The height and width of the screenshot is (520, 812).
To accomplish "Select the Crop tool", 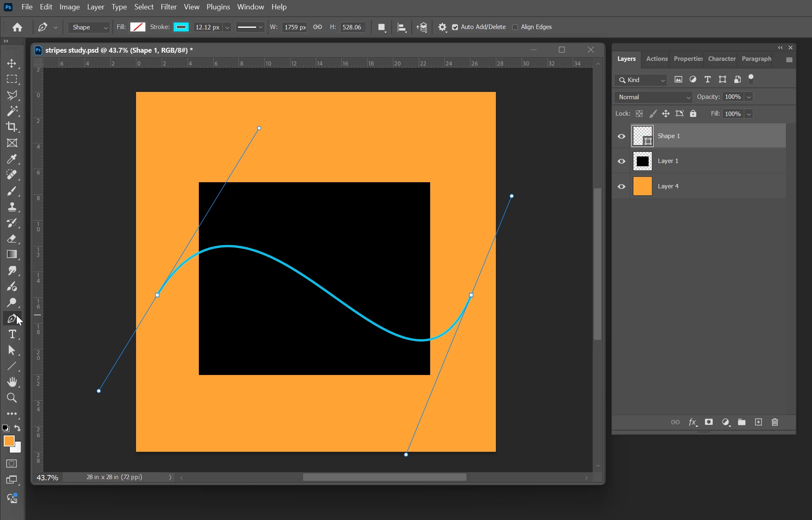I will [12, 127].
